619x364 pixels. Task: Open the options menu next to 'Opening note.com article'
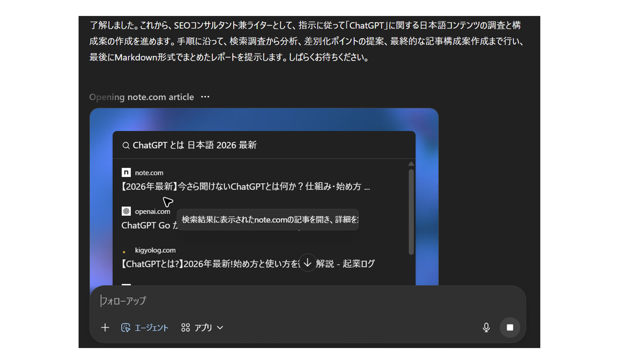click(205, 97)
